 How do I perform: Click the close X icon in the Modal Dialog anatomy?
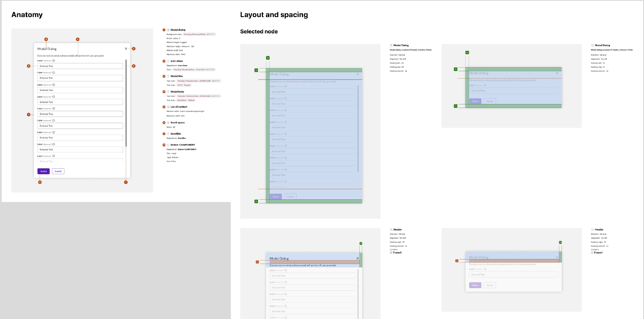click(x=126, y=49)
